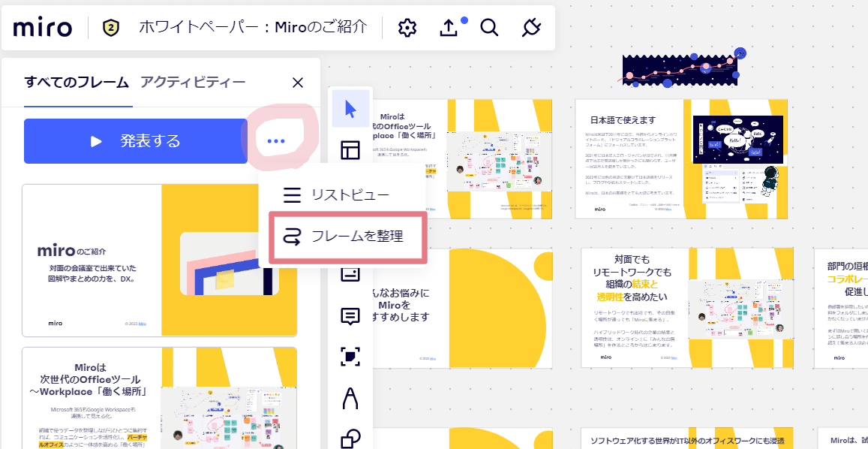The width and height of the screenshot is (868, 449).
Task: Select the pen tool icon
Action: click(x=350, y=398)
